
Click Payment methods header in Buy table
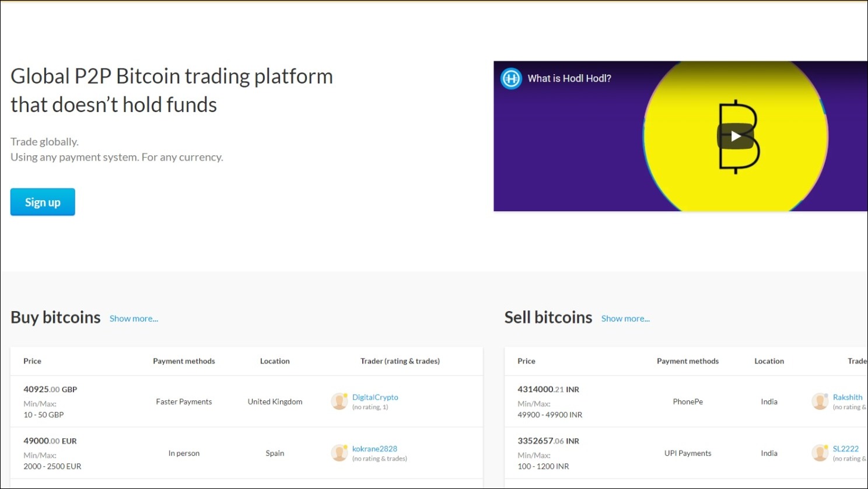pyautogui.click(x=184, y=361)
